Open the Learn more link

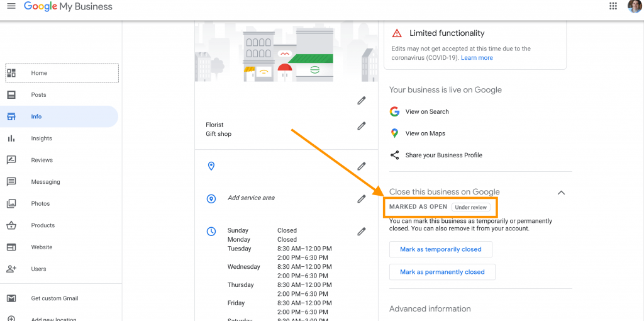click(x=477, y=58)
